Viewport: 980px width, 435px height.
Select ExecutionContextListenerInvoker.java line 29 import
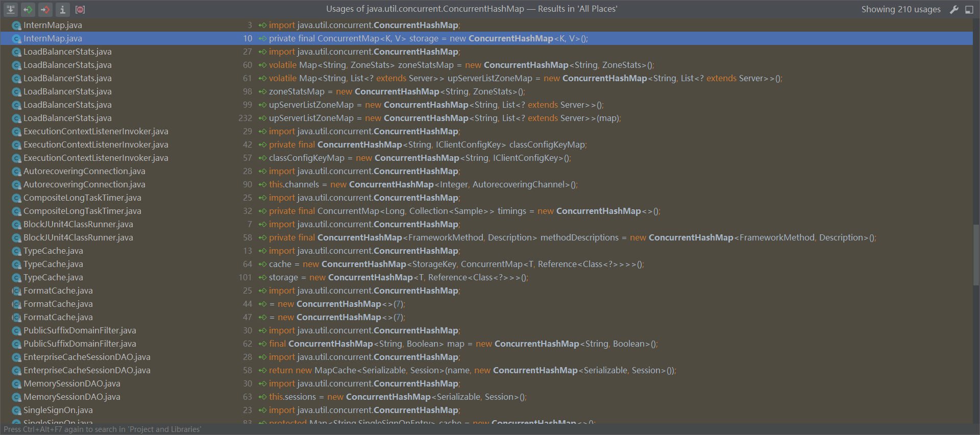tap(486, 131)
